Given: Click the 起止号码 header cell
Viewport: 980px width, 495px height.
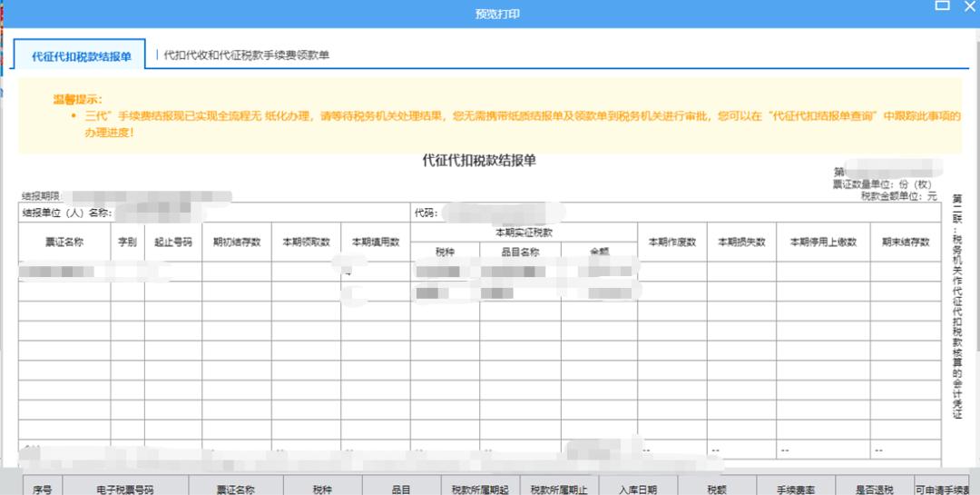Looking at the screenshot, I should tap(172, 243).
